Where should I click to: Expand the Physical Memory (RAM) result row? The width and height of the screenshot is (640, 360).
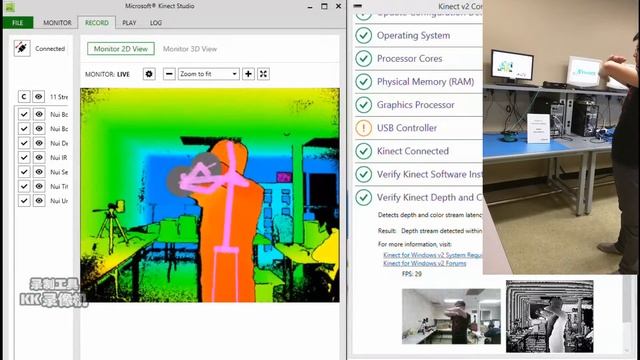[x=418, y=82]
